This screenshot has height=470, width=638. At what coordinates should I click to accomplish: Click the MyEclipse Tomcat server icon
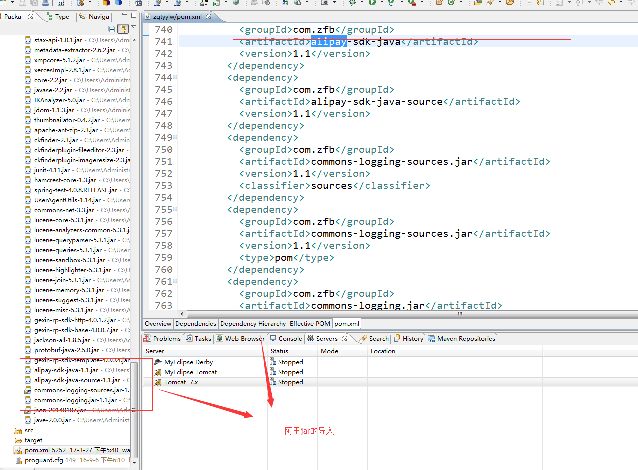pos(149,371)
